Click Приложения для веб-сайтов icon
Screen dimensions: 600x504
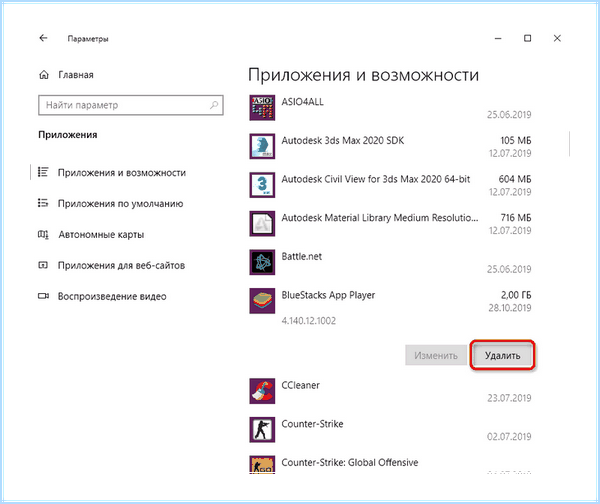tap(43, 265)
